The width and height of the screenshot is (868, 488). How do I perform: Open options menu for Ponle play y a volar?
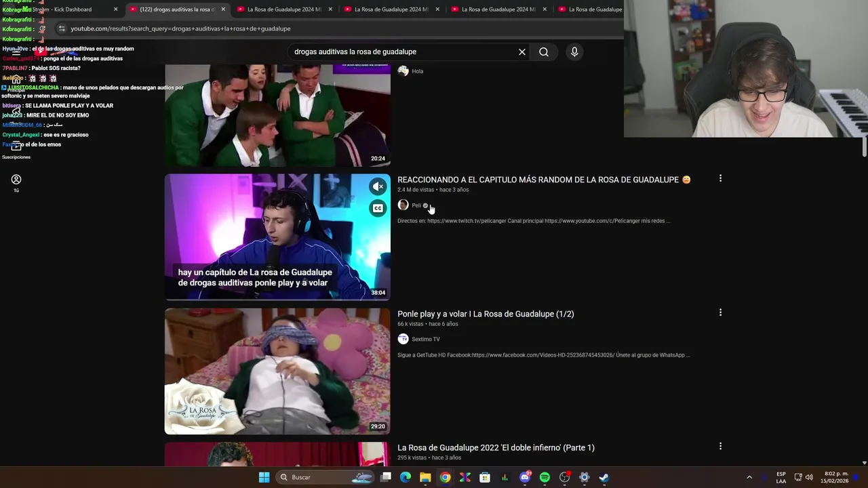[x=720, y=312]
